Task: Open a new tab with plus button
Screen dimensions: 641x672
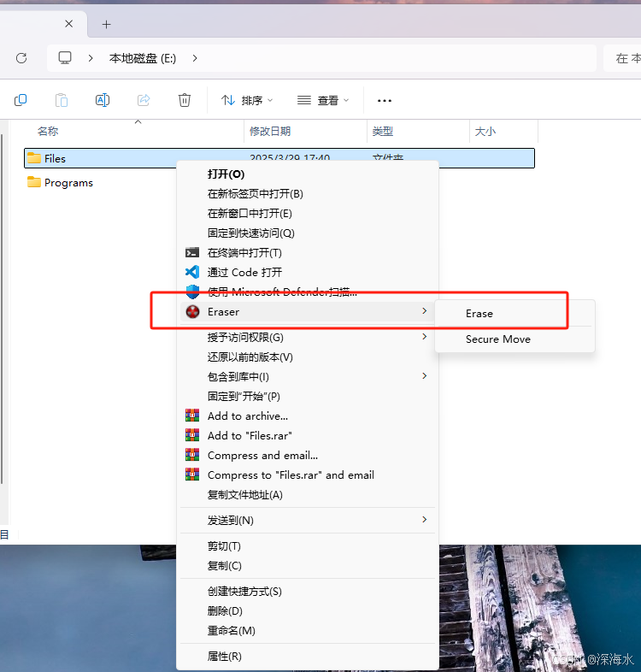Action: (x=106, y=25)
